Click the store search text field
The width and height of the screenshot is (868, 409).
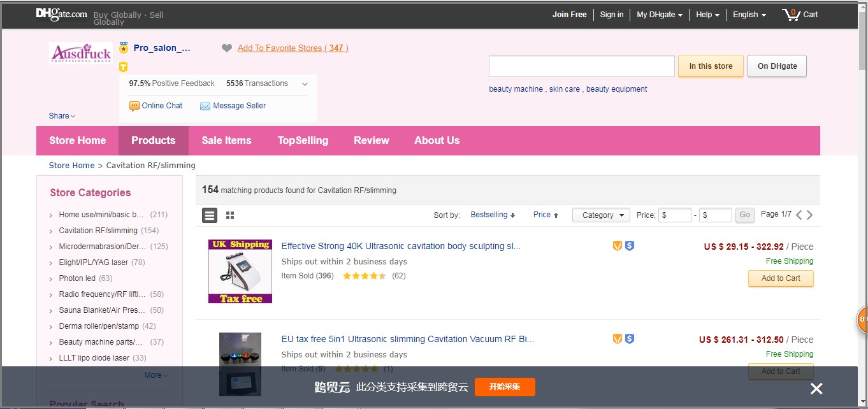click(x=581, y=66)
